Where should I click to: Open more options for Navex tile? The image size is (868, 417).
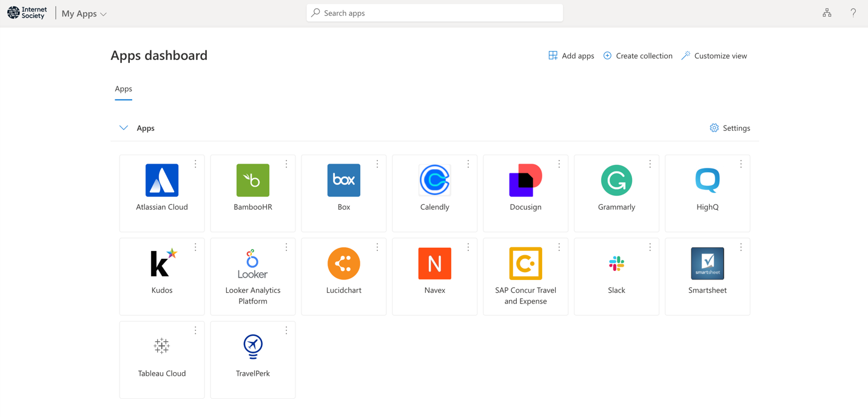tap(468, 247)
